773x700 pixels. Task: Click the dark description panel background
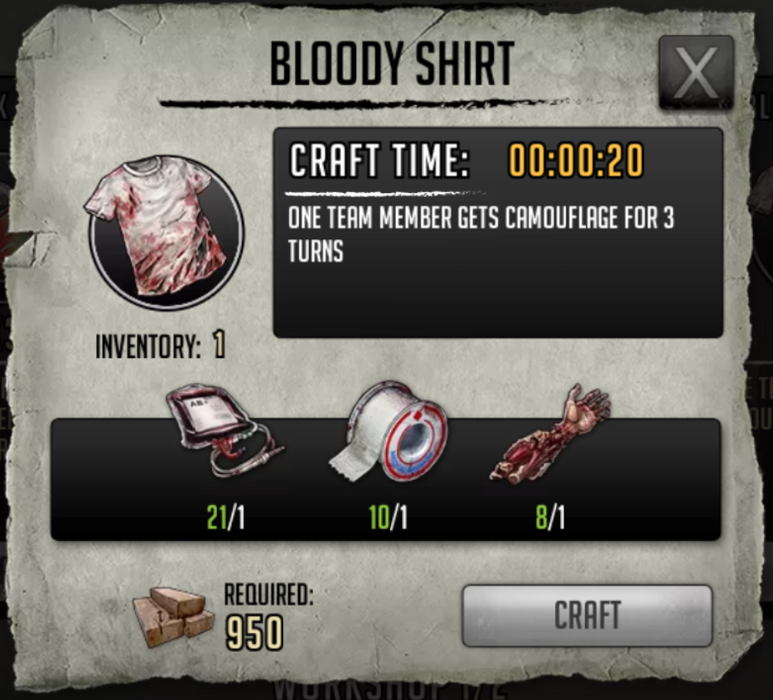point(498,301)
